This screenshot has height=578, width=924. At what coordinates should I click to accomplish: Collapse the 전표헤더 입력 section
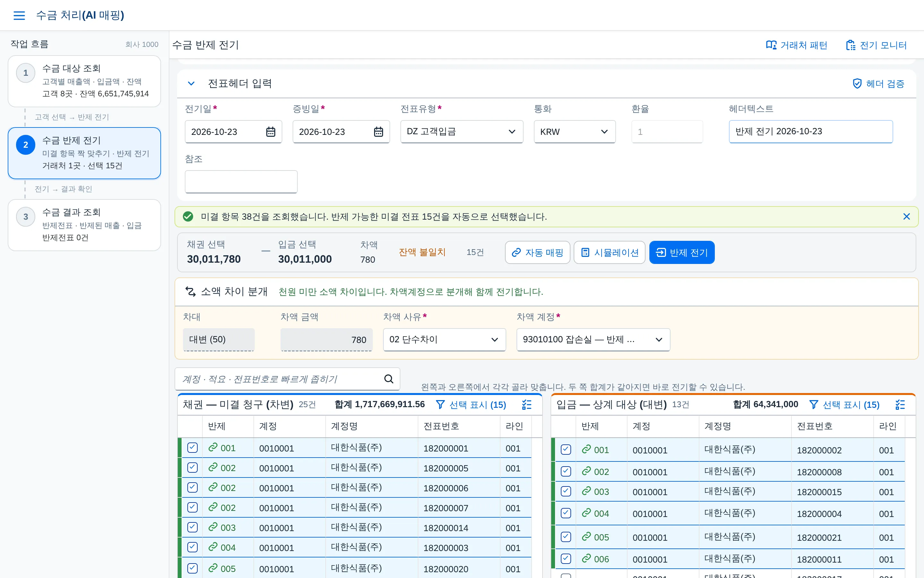click(x=191, y=84)
